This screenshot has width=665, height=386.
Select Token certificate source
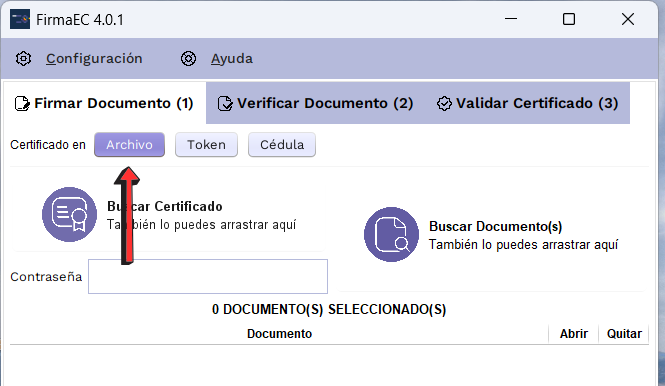coord(207,145)
